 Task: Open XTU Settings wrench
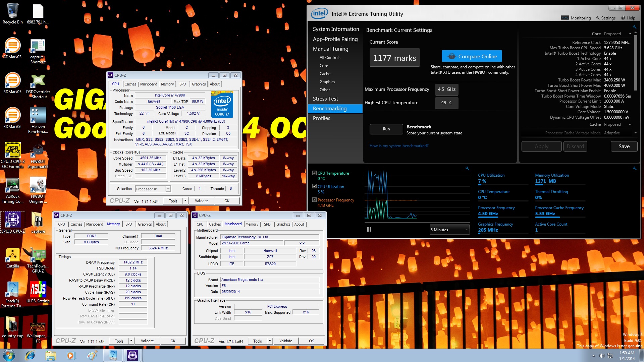click(606, 18)
